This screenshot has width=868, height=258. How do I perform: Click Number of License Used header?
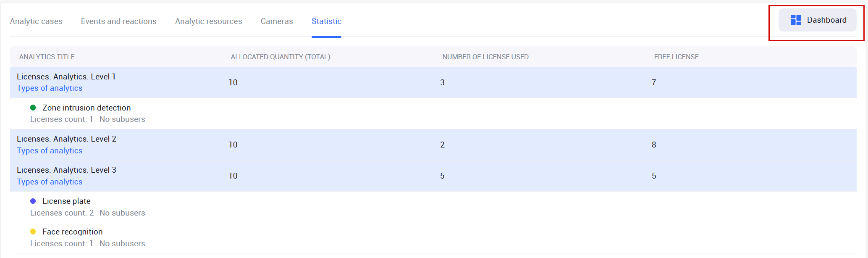tap(485, 57)
